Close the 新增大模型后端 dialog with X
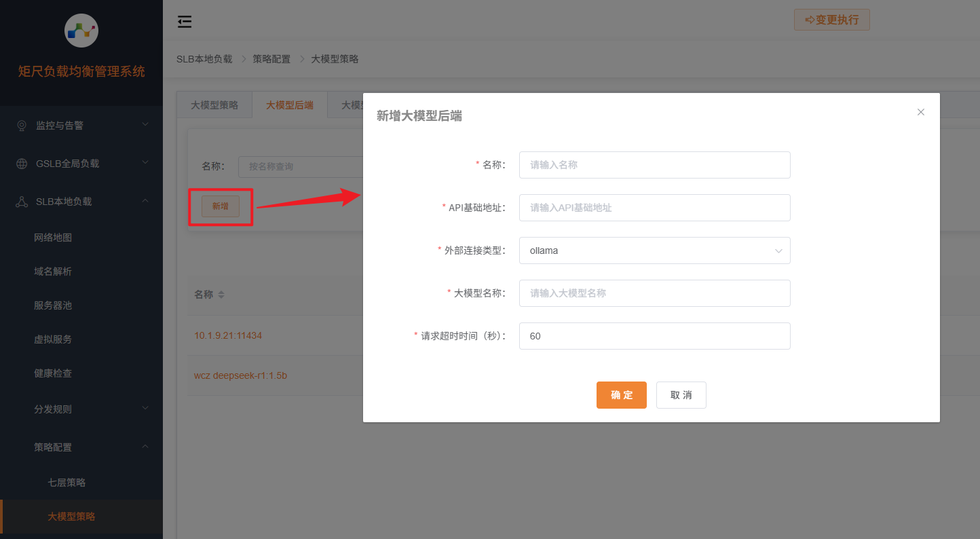 (x=920, y=112)
